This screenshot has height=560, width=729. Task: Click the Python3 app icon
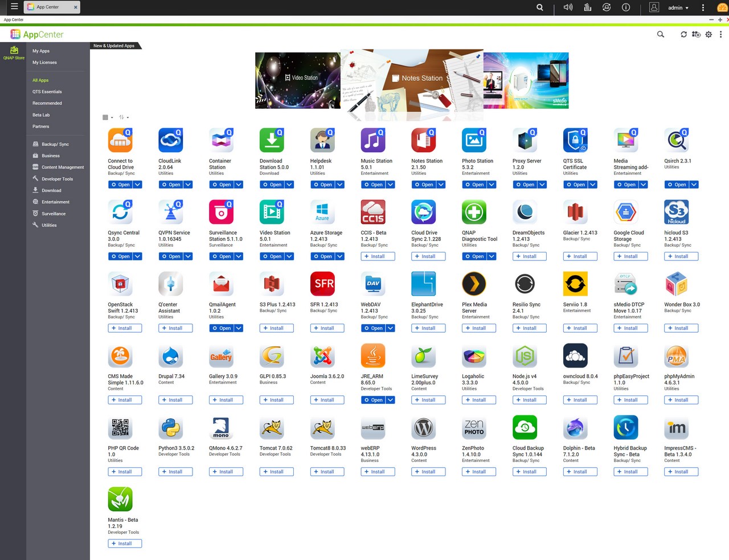click(x=171, y=427)
